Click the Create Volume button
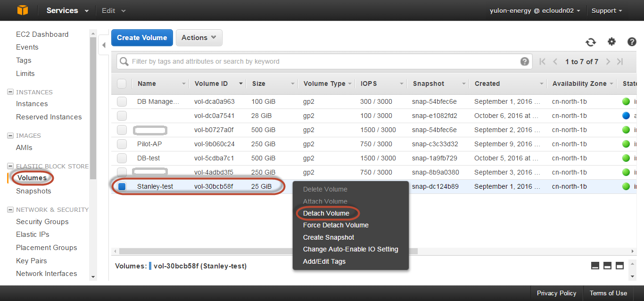This screenshot has width=644, height=301. tap(142, 38)
